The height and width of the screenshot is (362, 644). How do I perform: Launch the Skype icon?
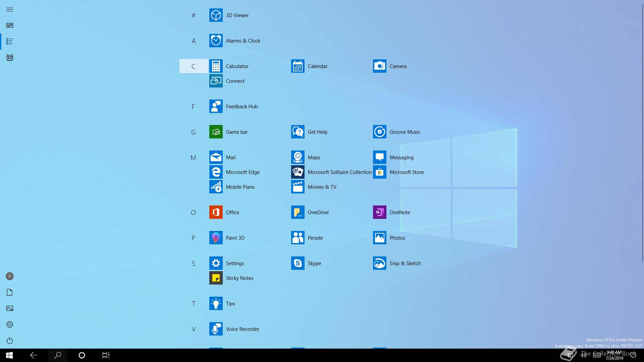click(298, 263)
